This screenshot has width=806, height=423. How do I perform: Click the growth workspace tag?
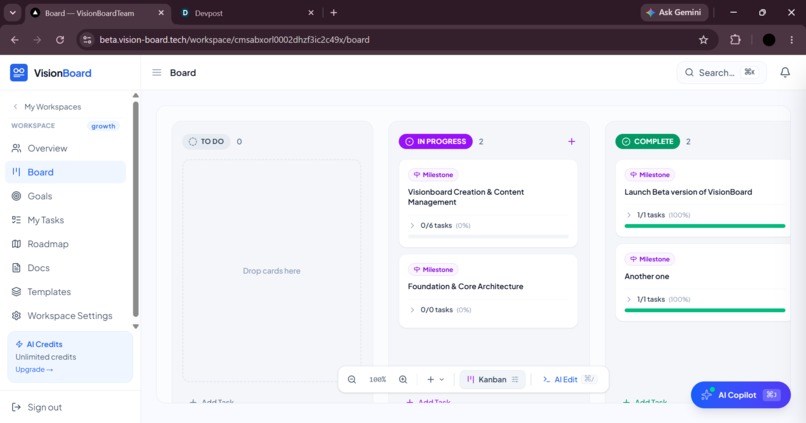coord(103,126)
